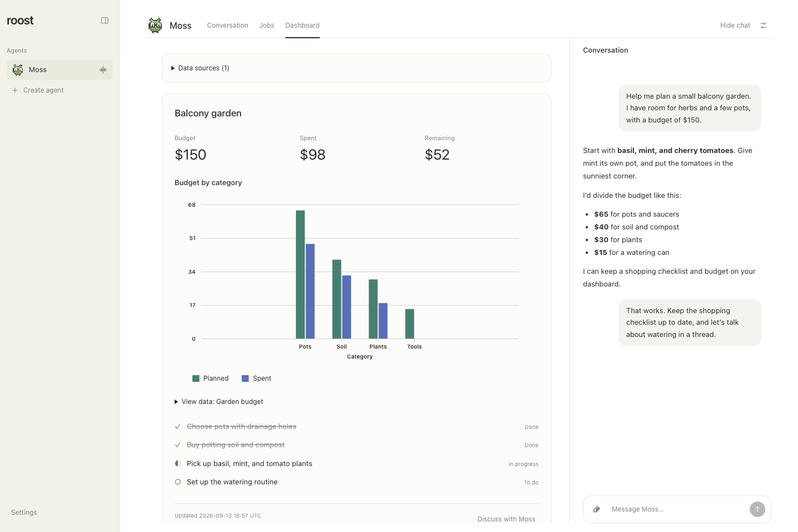Toggle status of Pick up basil, mint, tomato plants
The height and width of the screenshot is (532, 798).
178,464
